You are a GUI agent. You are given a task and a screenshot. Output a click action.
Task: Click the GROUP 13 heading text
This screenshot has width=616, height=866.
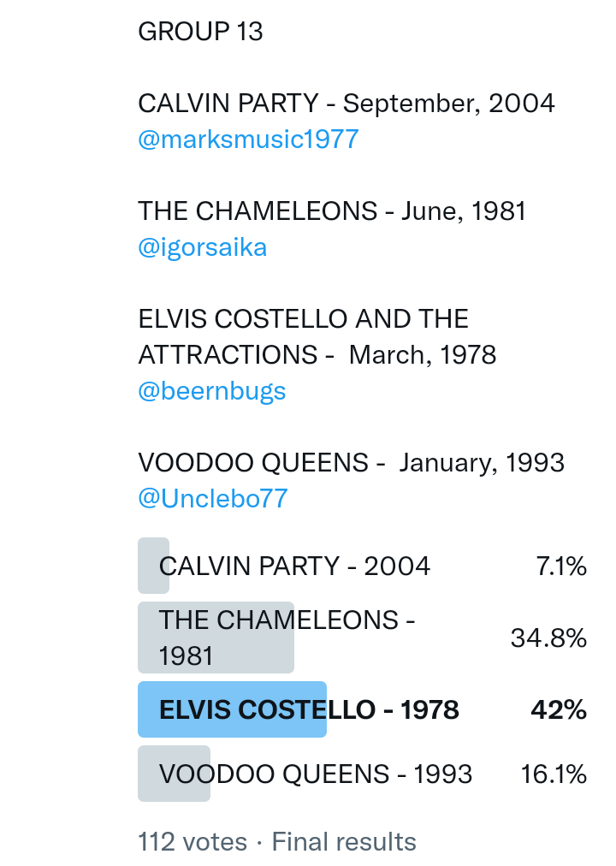click(200, 32)
